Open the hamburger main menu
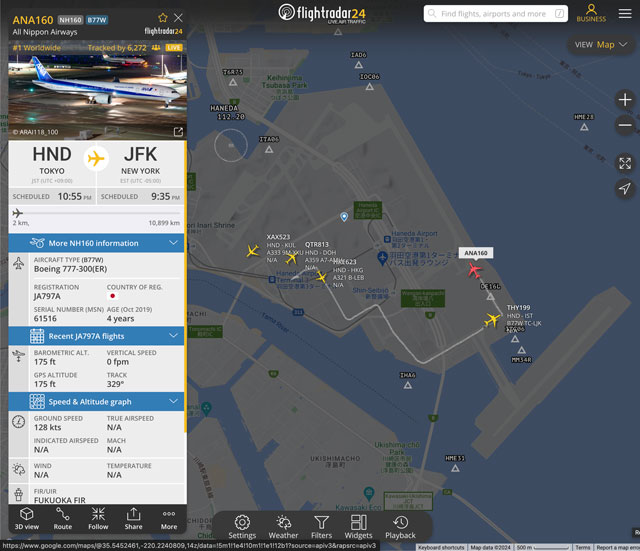 [x=625, y=13]
